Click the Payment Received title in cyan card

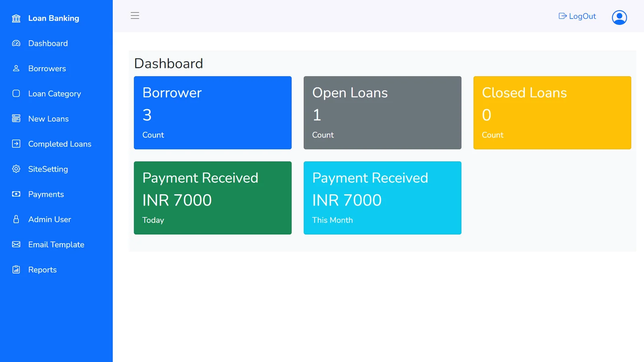pyautogui.click(x=370, y=178)
